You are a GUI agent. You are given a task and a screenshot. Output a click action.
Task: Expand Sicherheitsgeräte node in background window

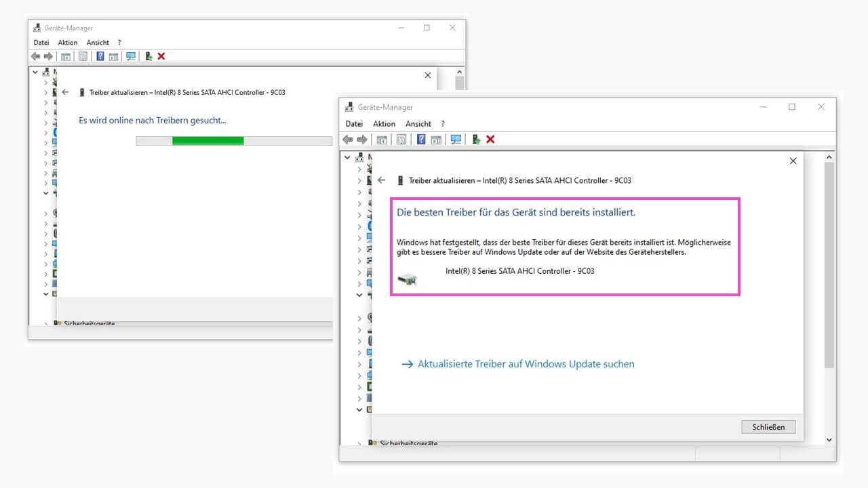click(47, 323)
